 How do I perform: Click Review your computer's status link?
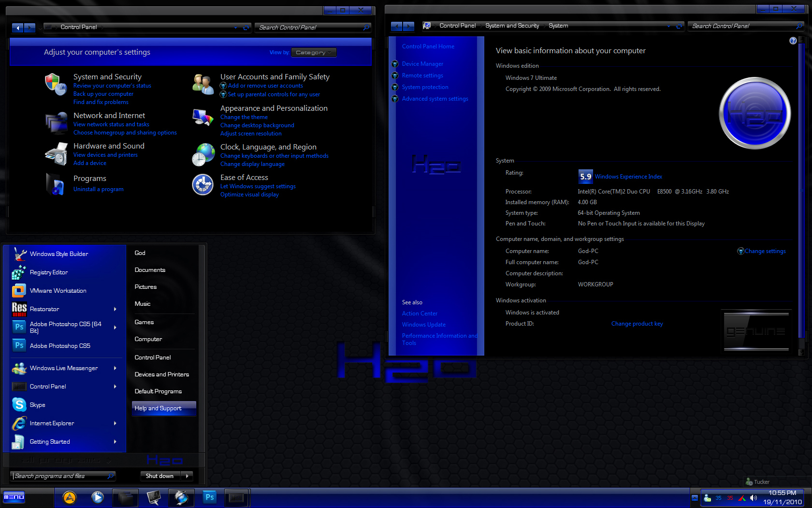(x=112, y=86)
